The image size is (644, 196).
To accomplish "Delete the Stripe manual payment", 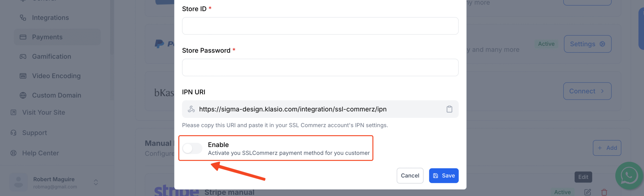I will 604,192.
